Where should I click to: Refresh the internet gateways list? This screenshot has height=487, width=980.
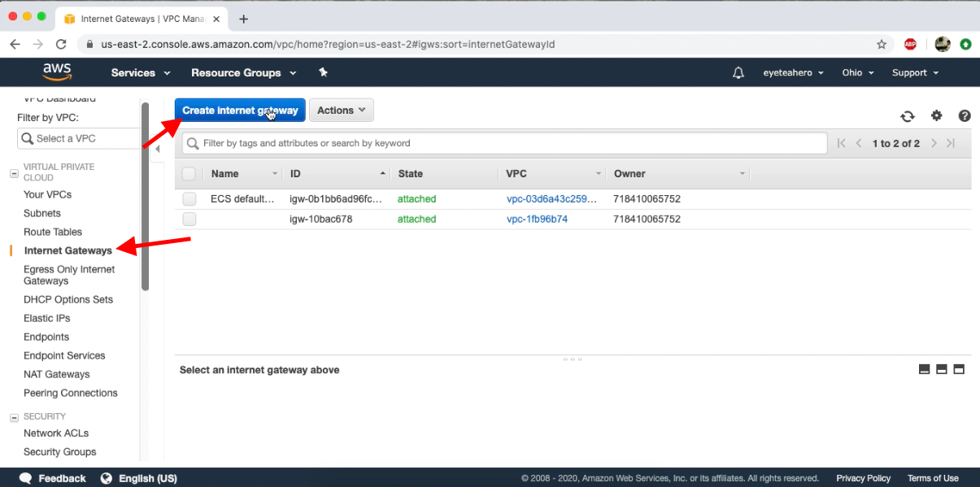908,116
